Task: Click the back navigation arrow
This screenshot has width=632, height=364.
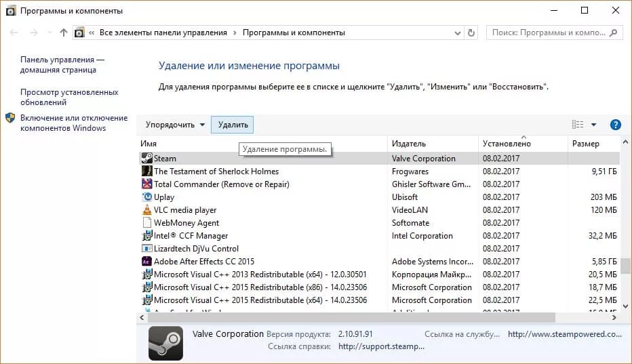Action: pyautogui.click(x=14, y=33)
